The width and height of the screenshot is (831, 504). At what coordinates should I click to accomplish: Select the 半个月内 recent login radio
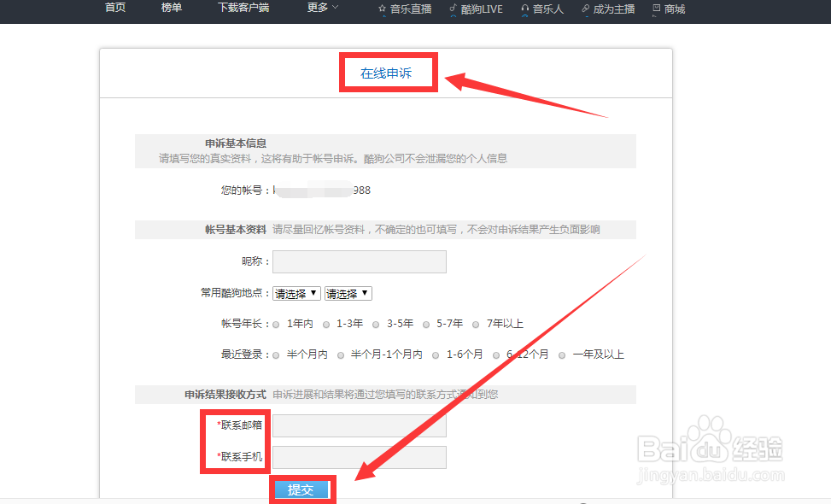(276, 355)
